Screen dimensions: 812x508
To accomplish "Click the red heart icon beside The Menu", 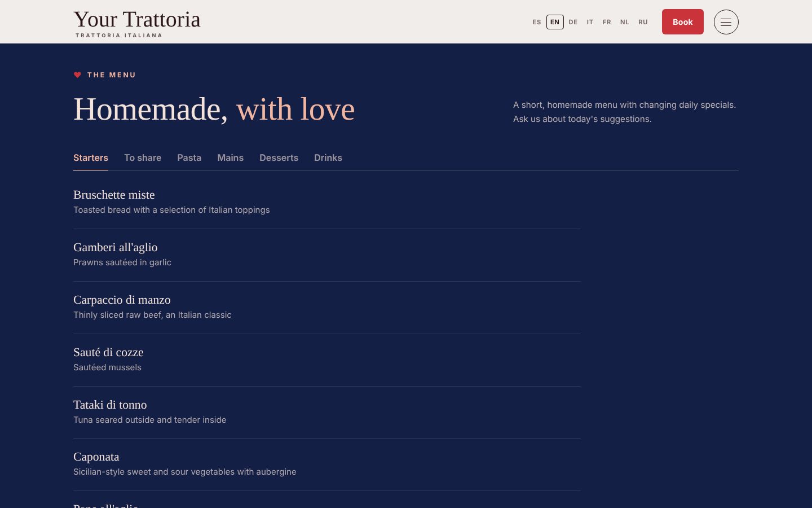I will click(77, 75).
